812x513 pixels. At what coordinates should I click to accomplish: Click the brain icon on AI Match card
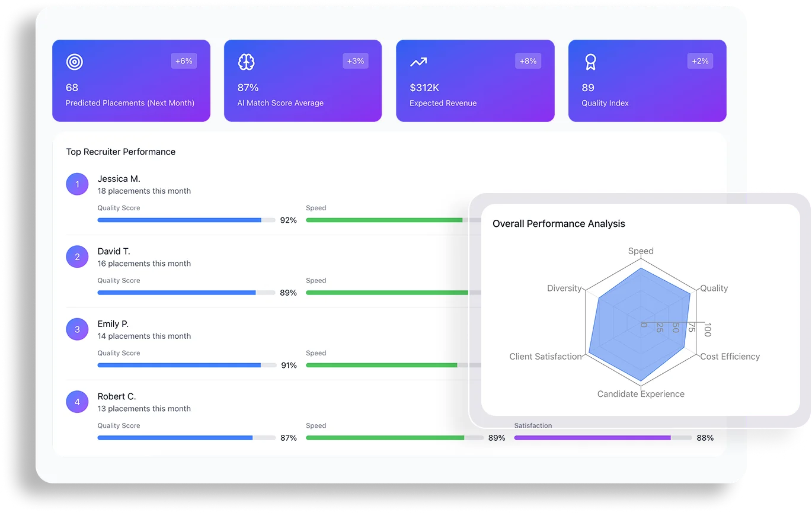coord(246,62)
